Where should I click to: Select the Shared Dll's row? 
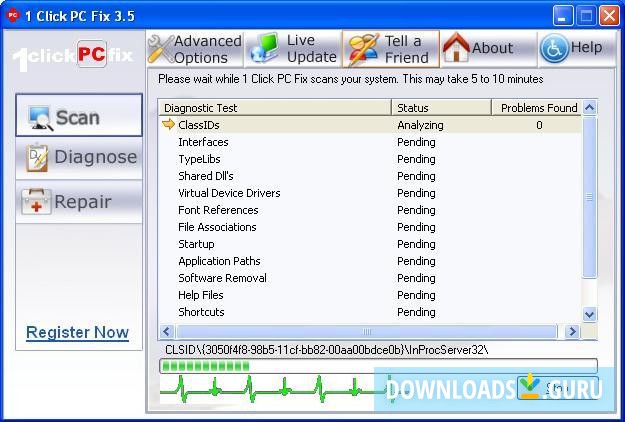point(369,176)
